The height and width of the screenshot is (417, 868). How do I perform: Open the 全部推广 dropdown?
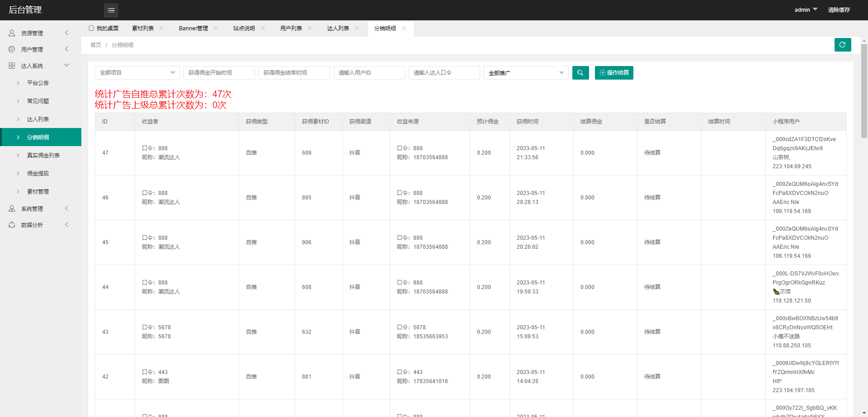click(526, 73)
